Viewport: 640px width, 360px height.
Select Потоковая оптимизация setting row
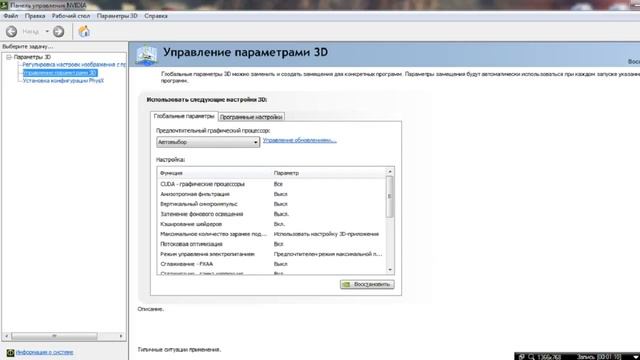(x=271, y=244)
